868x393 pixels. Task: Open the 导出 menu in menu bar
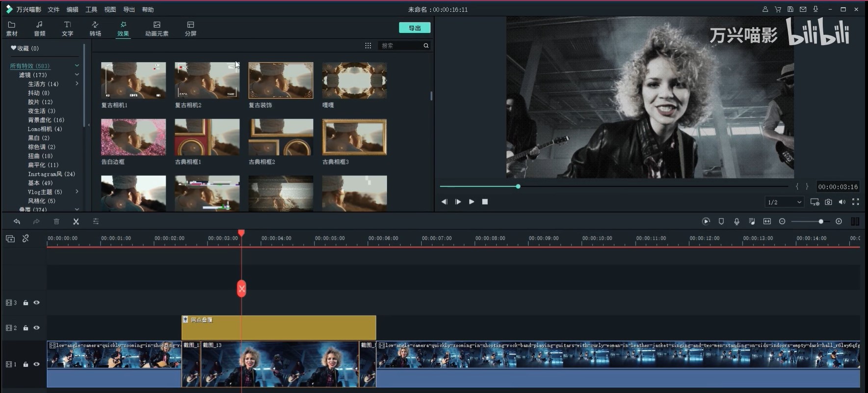[129, 9]
